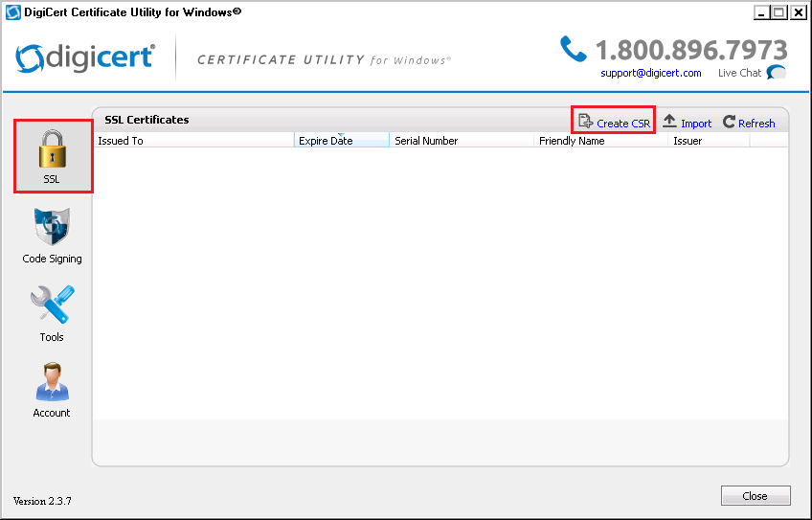Sort by the Expire Date column header
Image resolution: width=812 pixels, height=520 pixels.
[x=341, y=141]
